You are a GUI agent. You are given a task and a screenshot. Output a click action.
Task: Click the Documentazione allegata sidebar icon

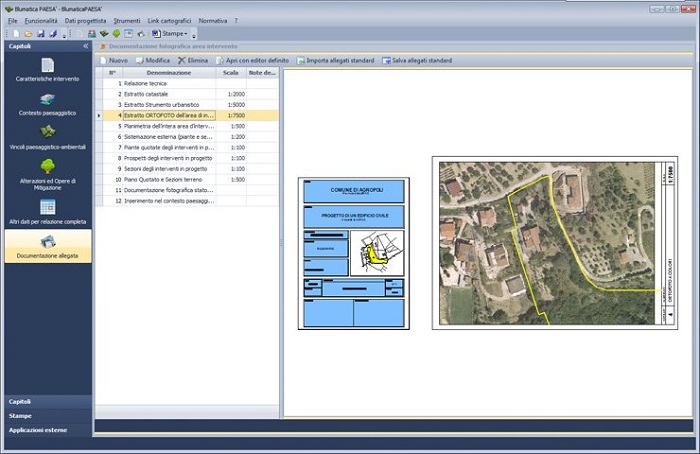click(47, 243)
